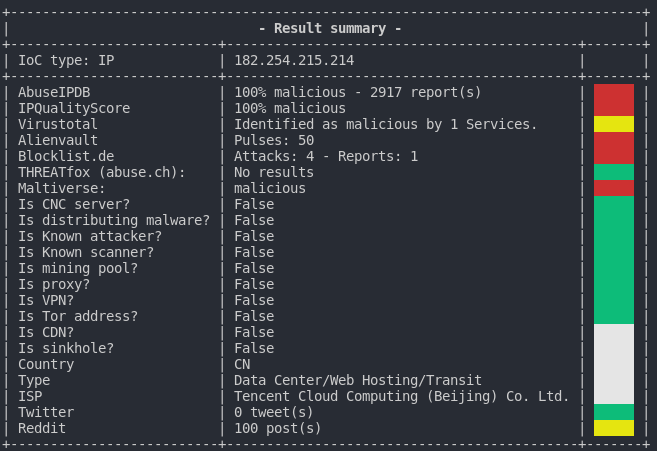Image resolution: width=657 pixels, height=451 pixels.
Task: Click the white status block beside Country
Action: coord(613,364)
